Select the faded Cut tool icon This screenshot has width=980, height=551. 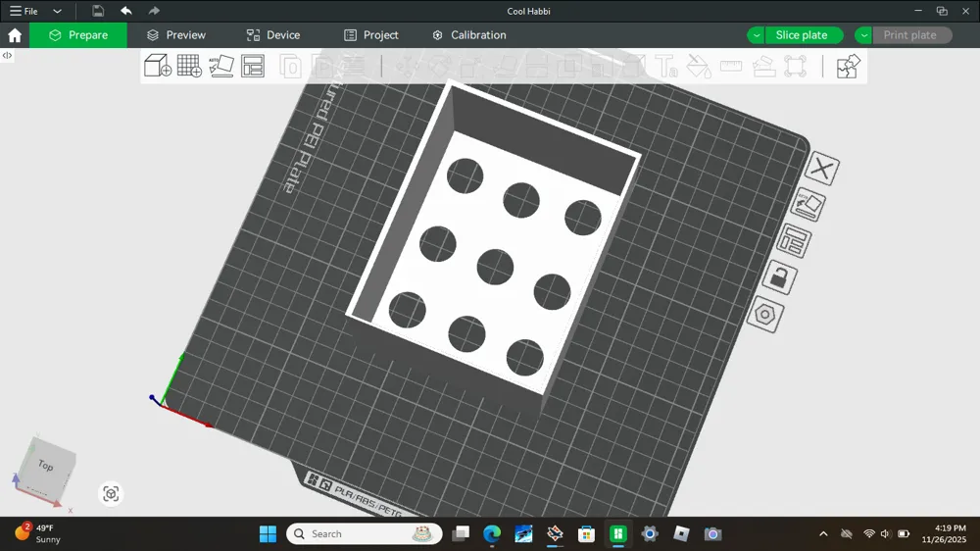coord(538,67)
